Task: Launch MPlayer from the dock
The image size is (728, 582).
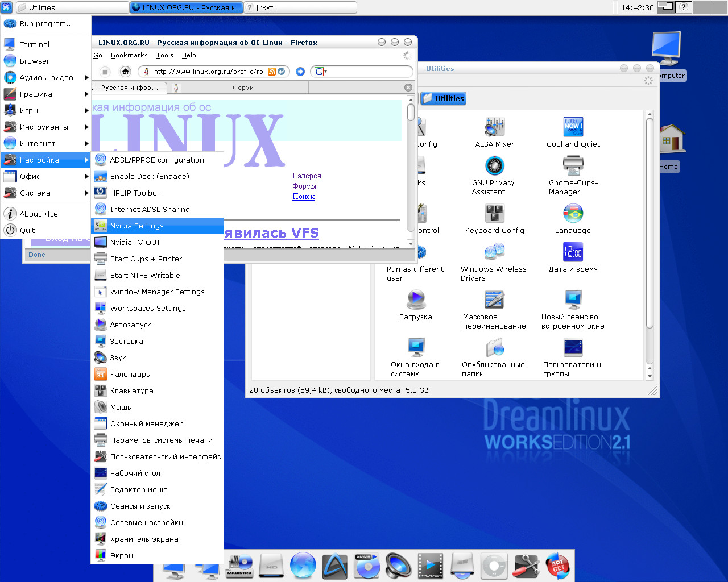Action: [x=431, y=566]
